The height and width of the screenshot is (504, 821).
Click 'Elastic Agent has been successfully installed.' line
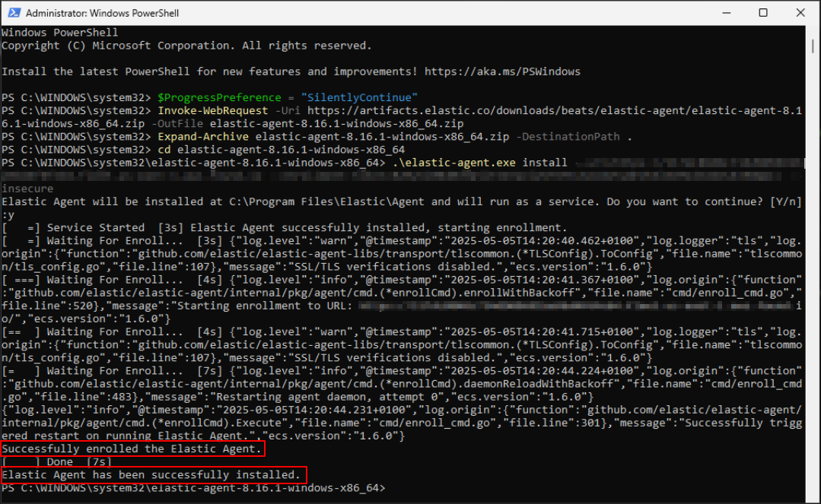point(151,475)
